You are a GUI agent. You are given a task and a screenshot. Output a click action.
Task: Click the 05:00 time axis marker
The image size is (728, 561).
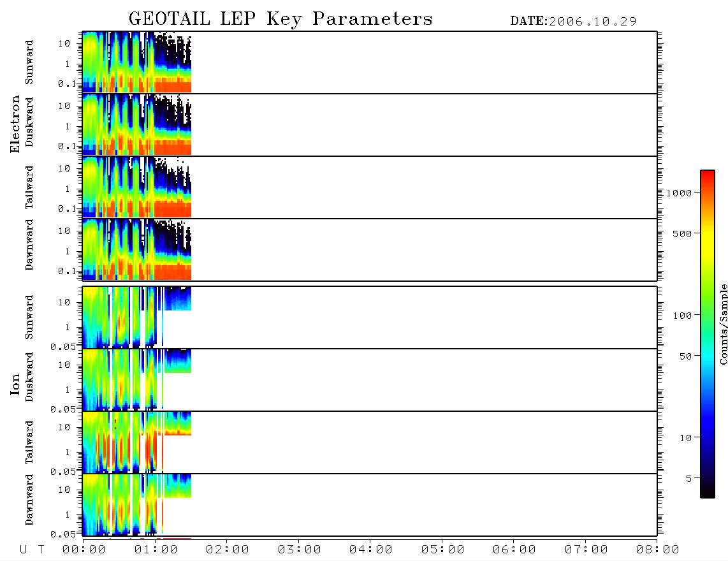(x=443, y=550)
